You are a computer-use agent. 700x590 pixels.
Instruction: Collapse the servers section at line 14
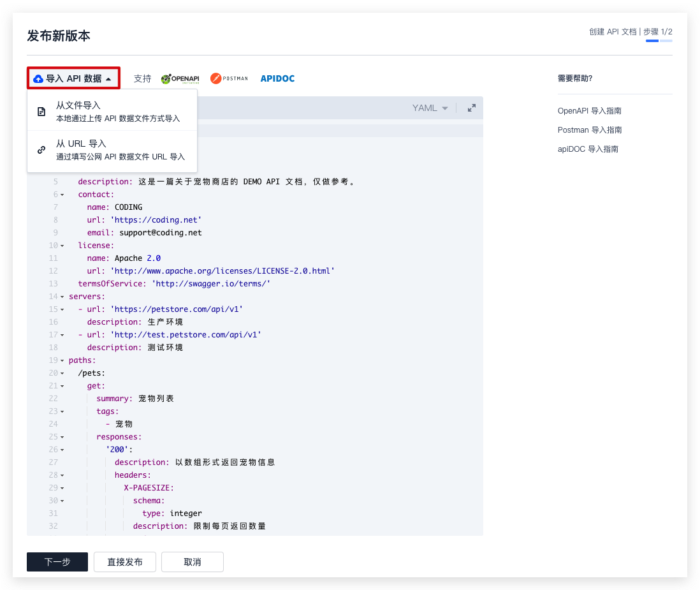62,297
